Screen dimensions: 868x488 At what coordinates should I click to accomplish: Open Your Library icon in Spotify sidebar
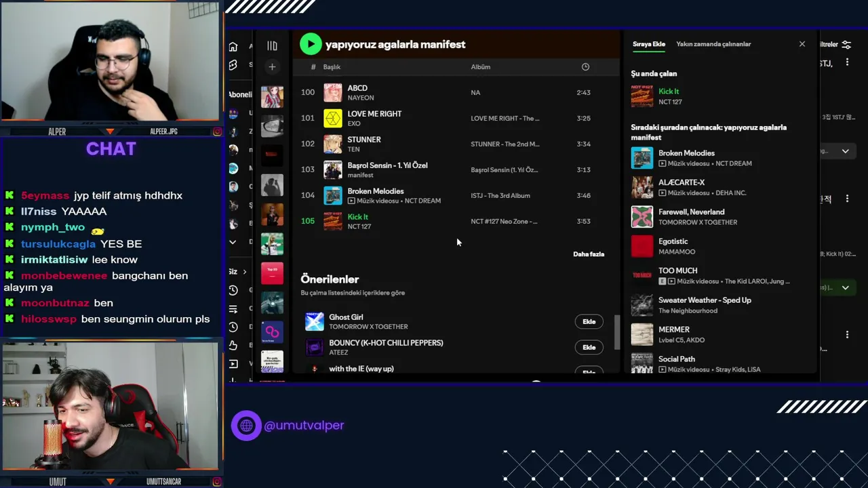pos(272,46)
